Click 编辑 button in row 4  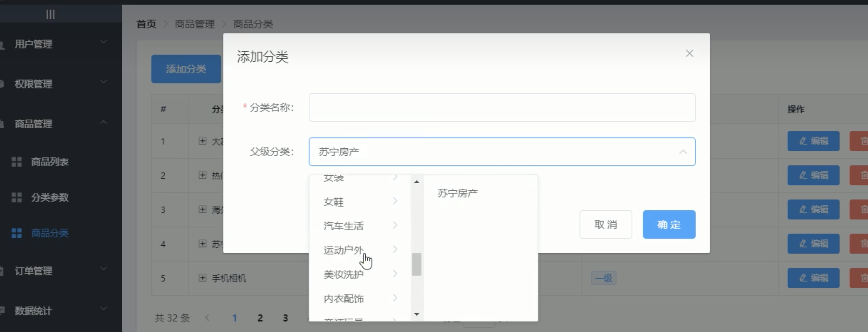[814, 244]
